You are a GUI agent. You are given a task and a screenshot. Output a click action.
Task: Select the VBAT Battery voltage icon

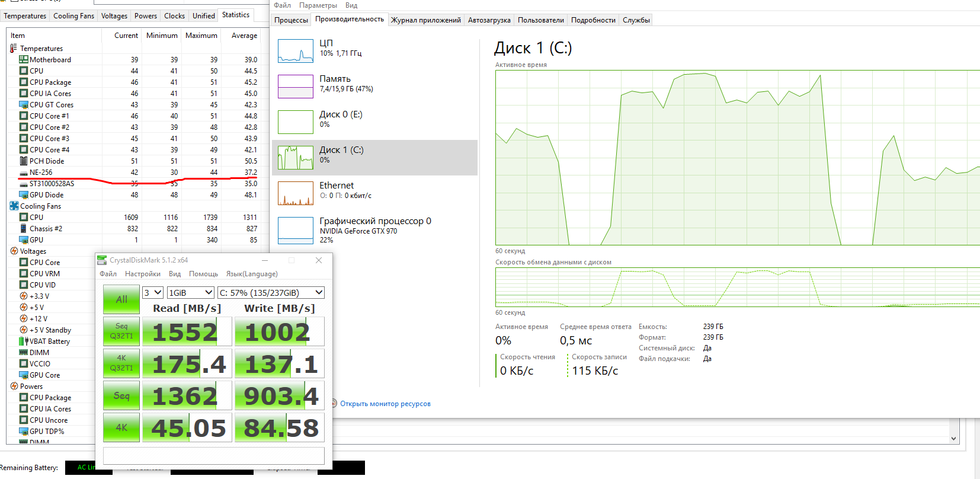coord(24,341)
